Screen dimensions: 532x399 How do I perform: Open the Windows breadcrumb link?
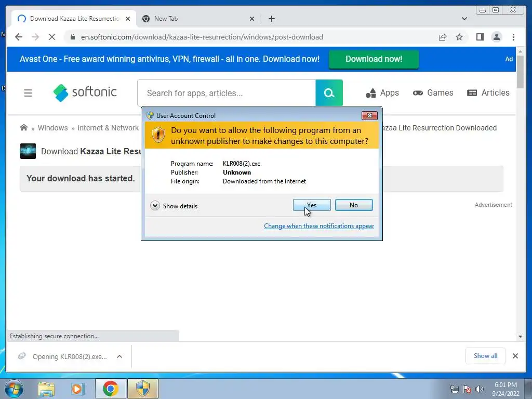(52, 128)
